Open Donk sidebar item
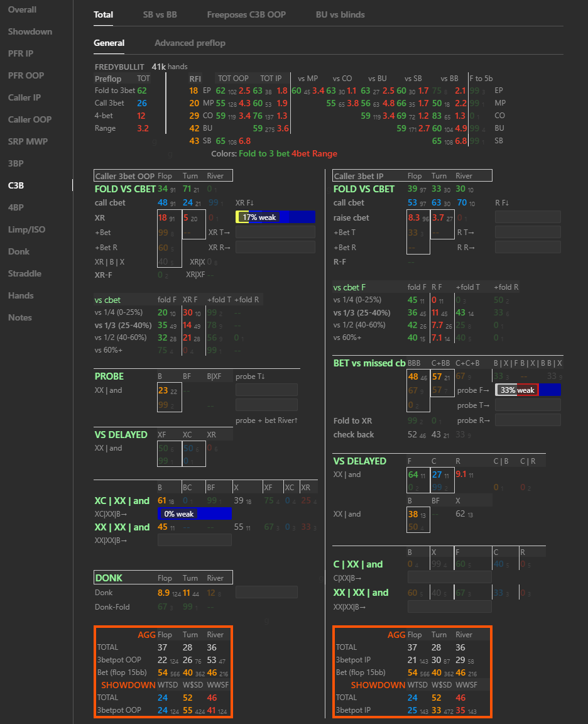 tap(19, 251)
